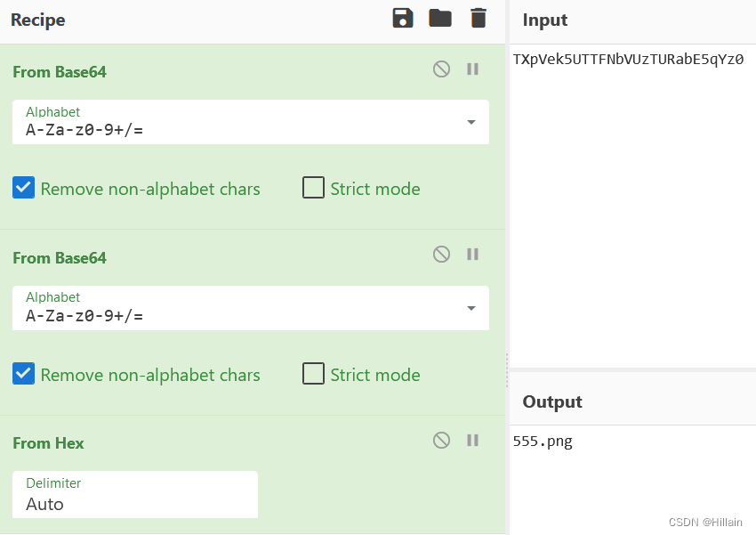Open the From Hex Delimiter dropdown
This screenshot has width=756, height=535.
pos(135,495)
